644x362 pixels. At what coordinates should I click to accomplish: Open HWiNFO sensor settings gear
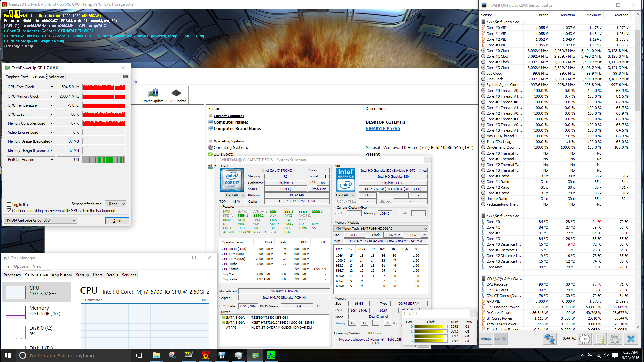(615, 339)
